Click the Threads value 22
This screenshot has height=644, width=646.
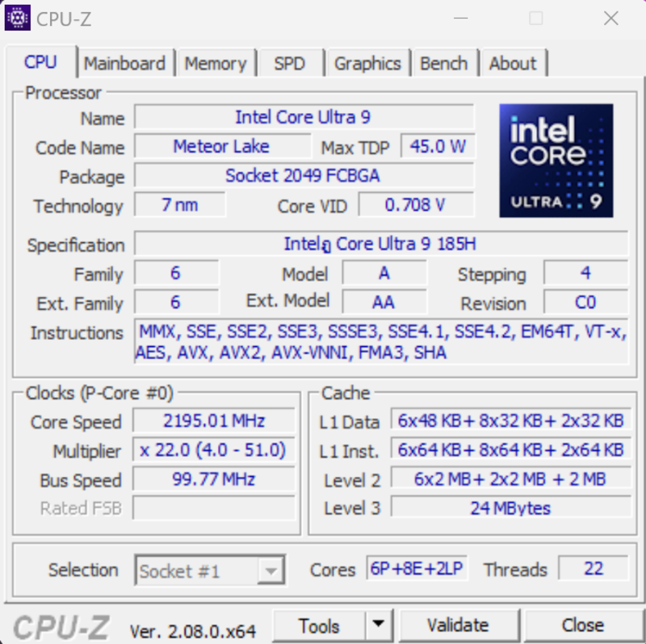click(x=594, y=569)
